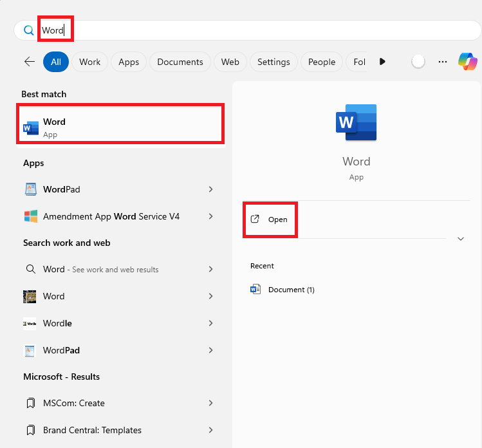Show more filters with the right arrow
Image resolution: width=482 pixels, height=448 pixels.
(382, 62)
